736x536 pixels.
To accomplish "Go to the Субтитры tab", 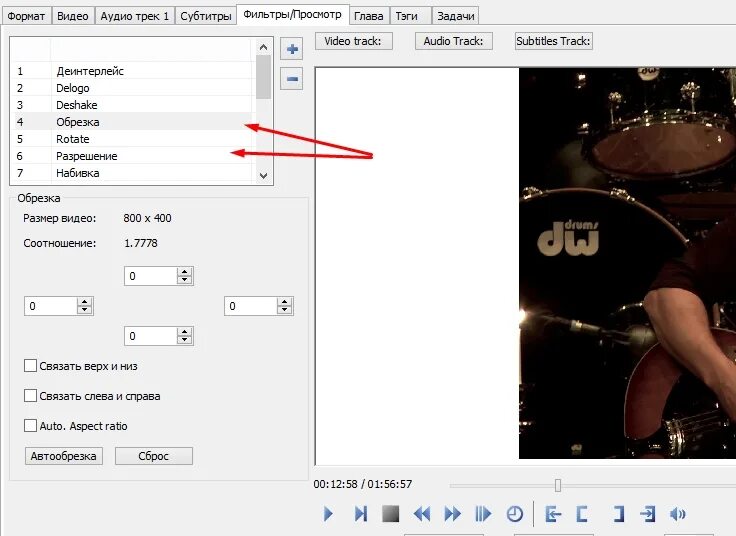I will click(x=206, y=16).
